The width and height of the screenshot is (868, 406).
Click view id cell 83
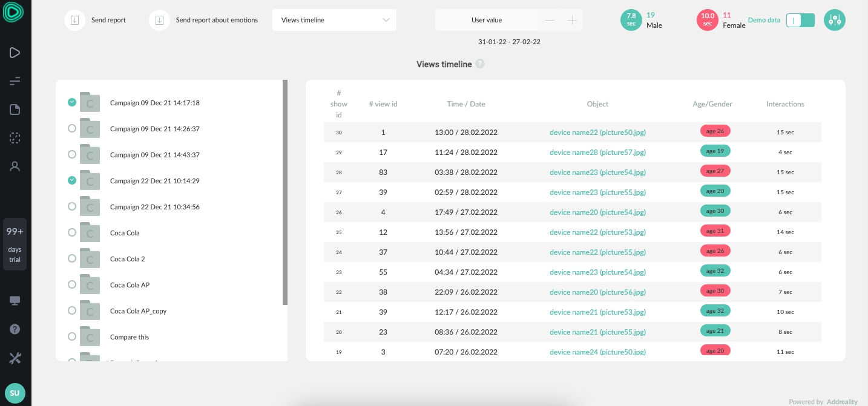pos(383,172)
